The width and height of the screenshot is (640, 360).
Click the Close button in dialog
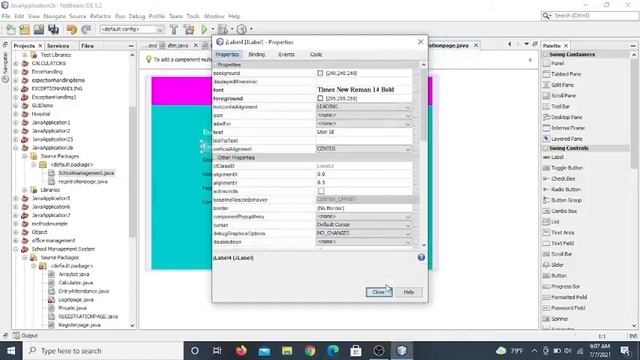pos(379,292)
